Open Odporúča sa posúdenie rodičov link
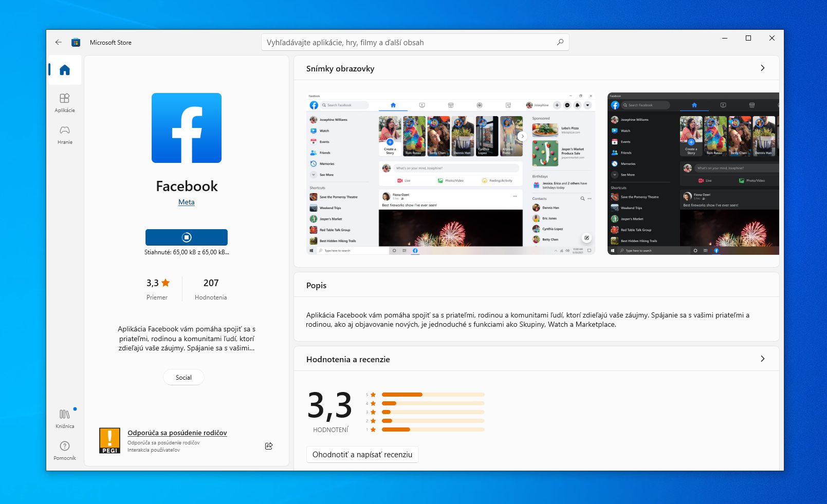Viewport: 827px width, 504px height. tap(177, 433)
